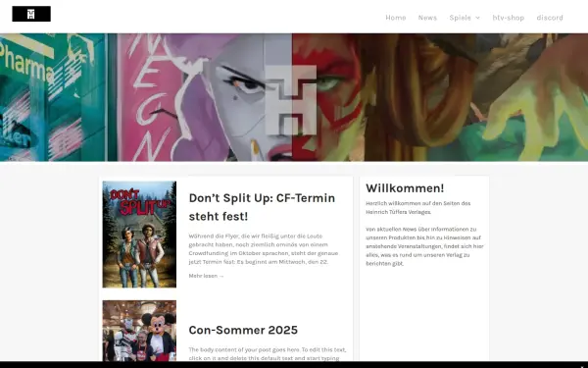Open the Don't Split Up cover thumbnail
This screenshot has width=588, height=368.
[x=139, y=235]
